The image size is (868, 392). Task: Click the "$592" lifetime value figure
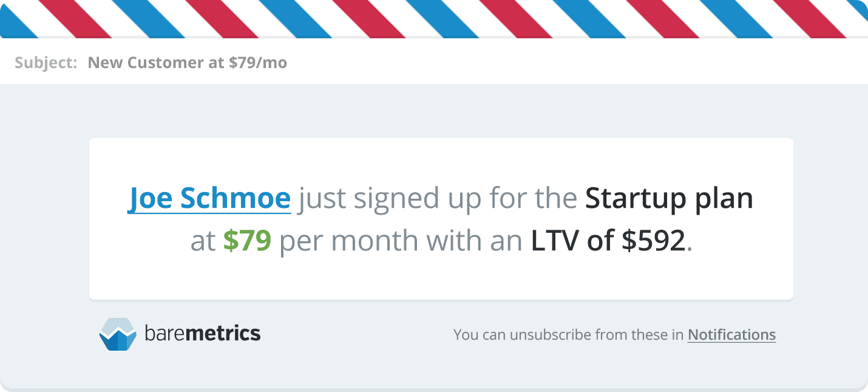(653, 241)
